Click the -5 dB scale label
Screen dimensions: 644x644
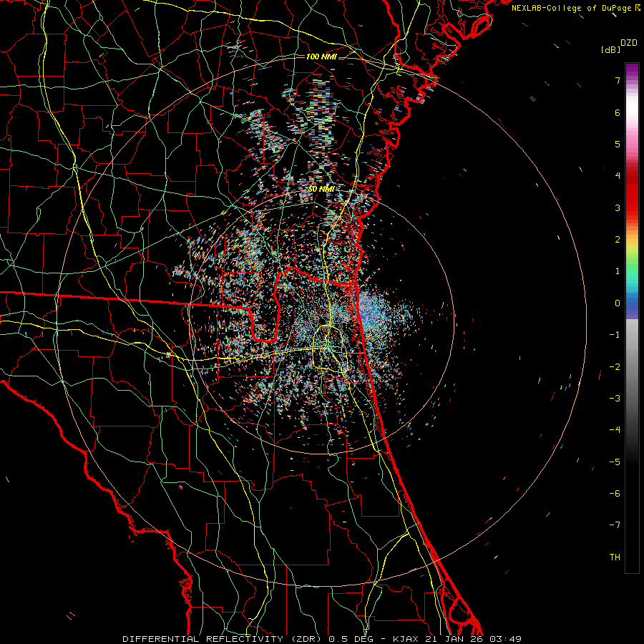tap(615, 462)
